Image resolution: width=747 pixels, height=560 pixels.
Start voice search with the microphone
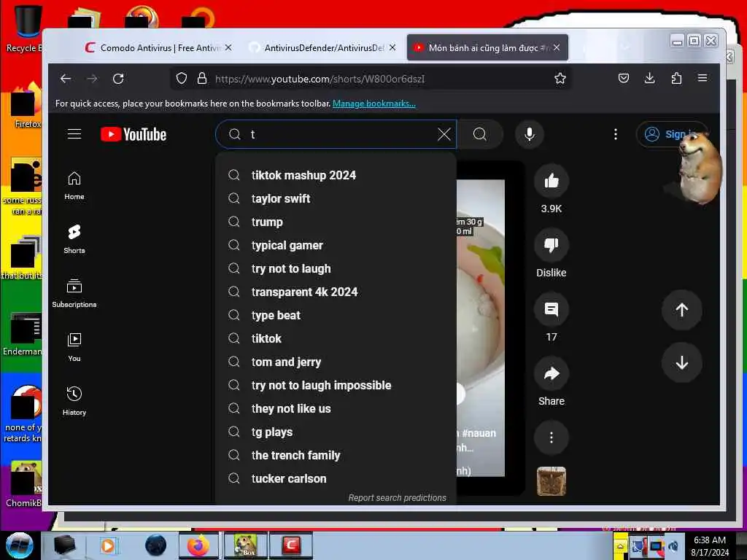tap(530, 134)
